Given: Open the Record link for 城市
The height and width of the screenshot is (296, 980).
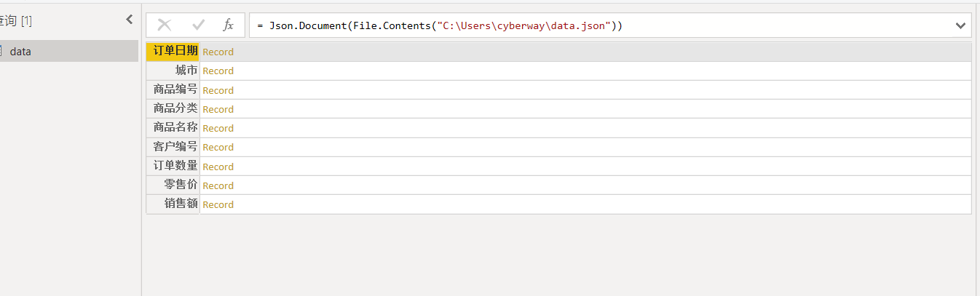Looking at the screenshot, I should click(218, 71).
